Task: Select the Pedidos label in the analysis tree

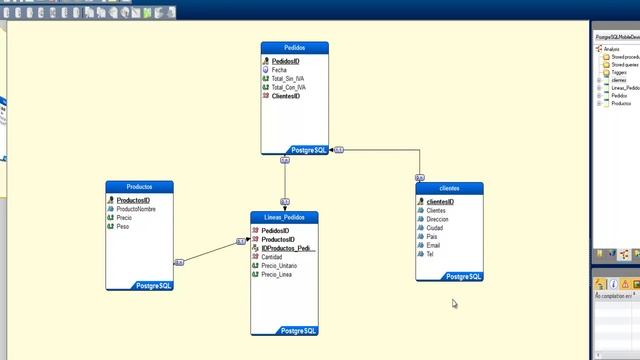Action: (x=619, y=96)
